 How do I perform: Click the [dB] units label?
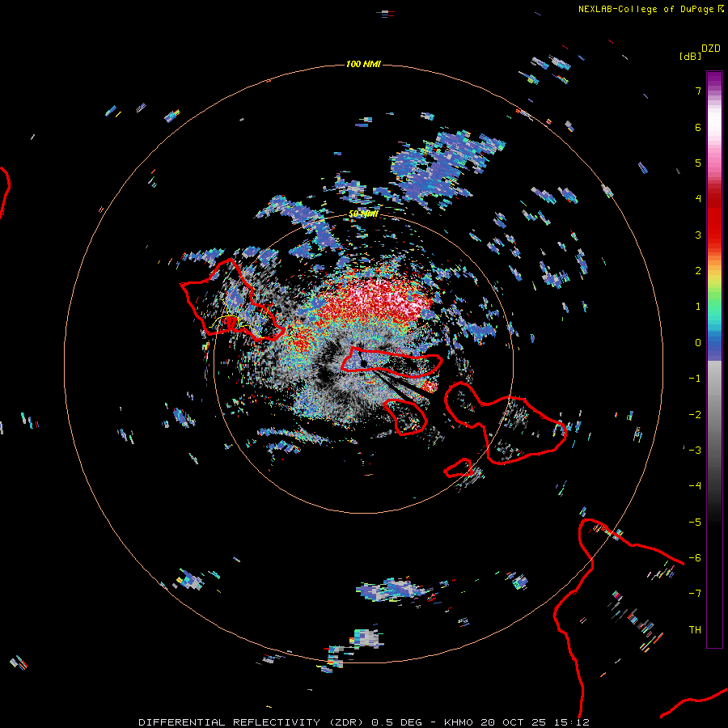690,56
